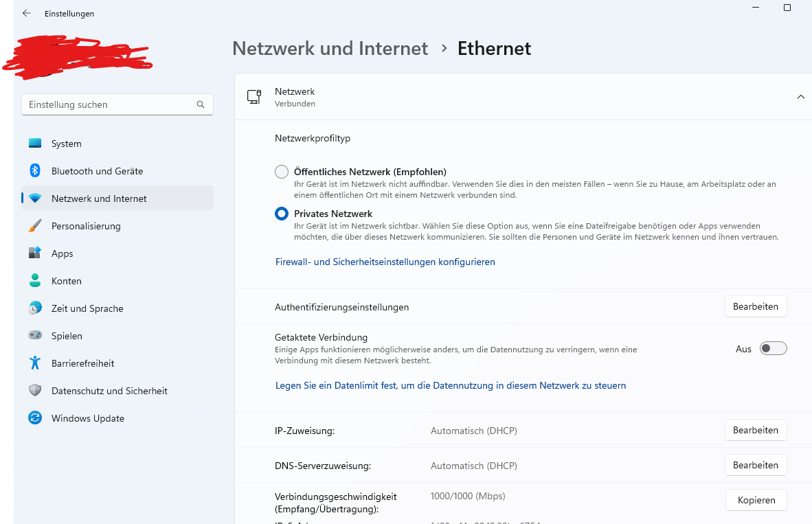Image resolution: width=812 pixels, height=524 pixels.
Task: Open Firewall- und Sicherheitseinstellungen konfigurieren link
Action: pyautogui.click(x=385, y=262)
